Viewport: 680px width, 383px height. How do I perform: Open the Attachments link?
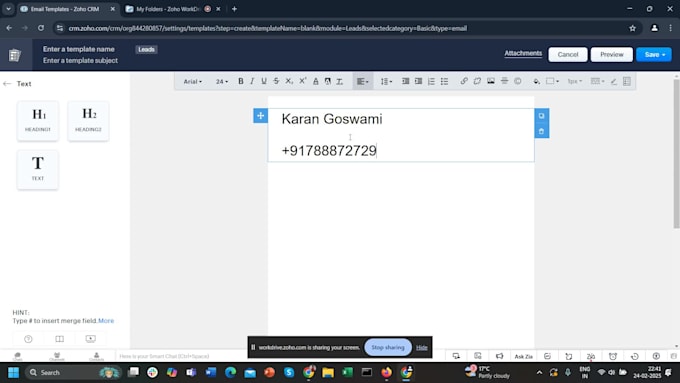(523, 53)
